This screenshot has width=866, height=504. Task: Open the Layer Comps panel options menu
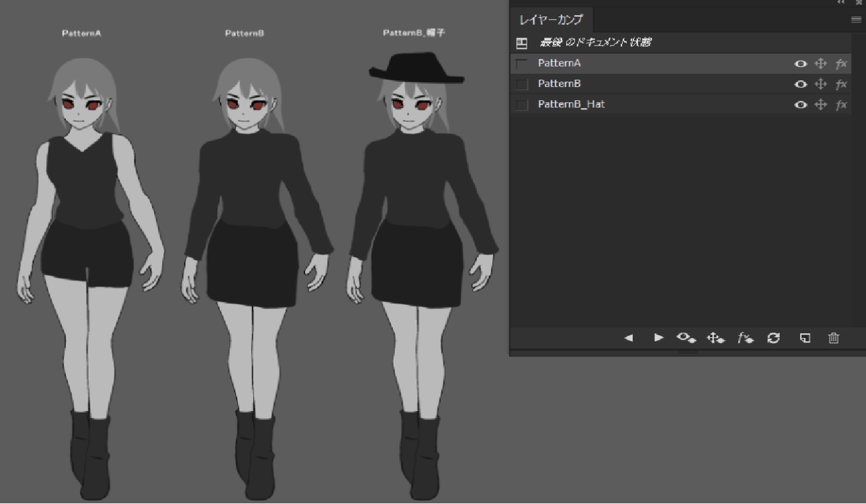(856, 20)
